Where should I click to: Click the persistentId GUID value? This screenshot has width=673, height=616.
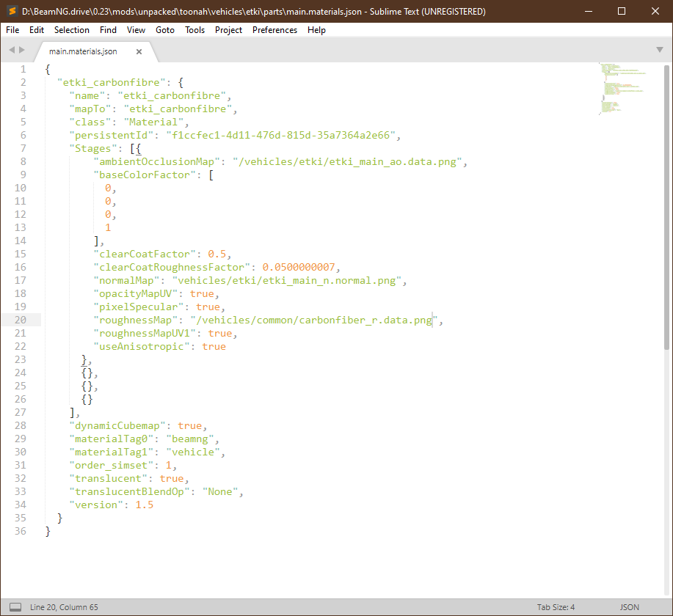tap(280, 136)
